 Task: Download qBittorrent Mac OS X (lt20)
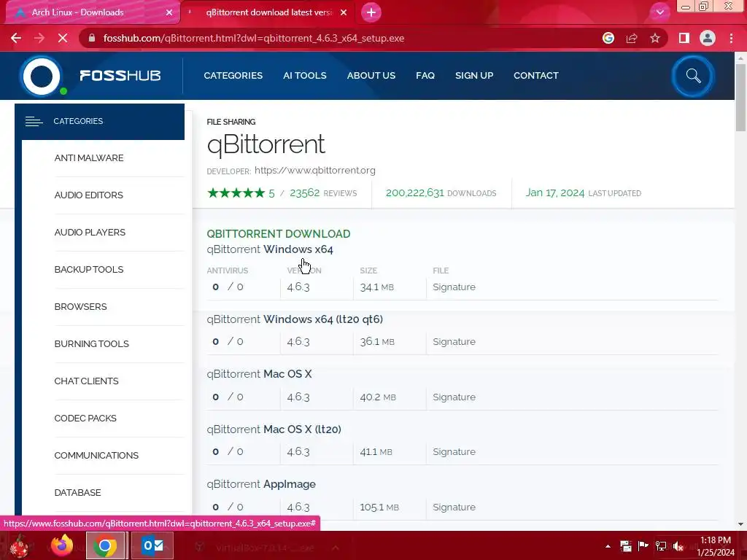point(274,429)
